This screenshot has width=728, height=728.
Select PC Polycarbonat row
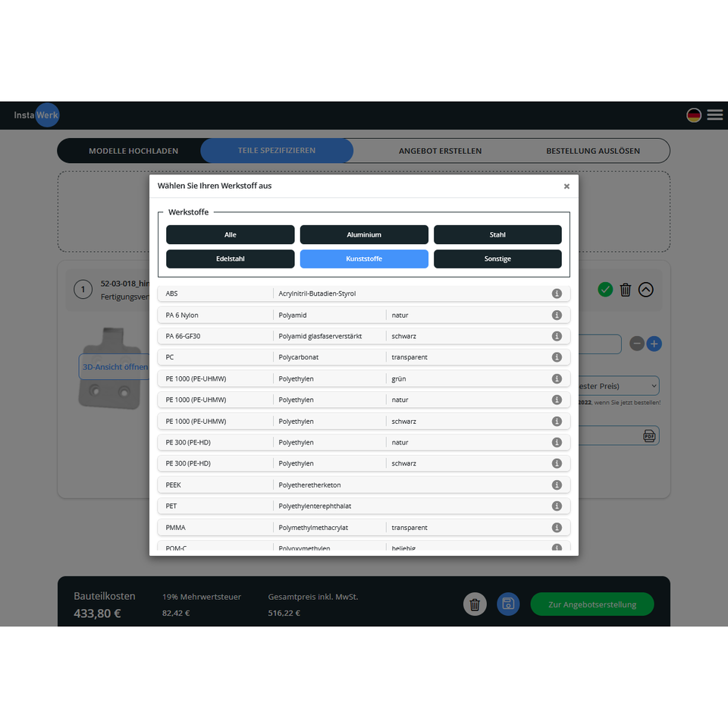pyautogui.click(x=363, y=357)
